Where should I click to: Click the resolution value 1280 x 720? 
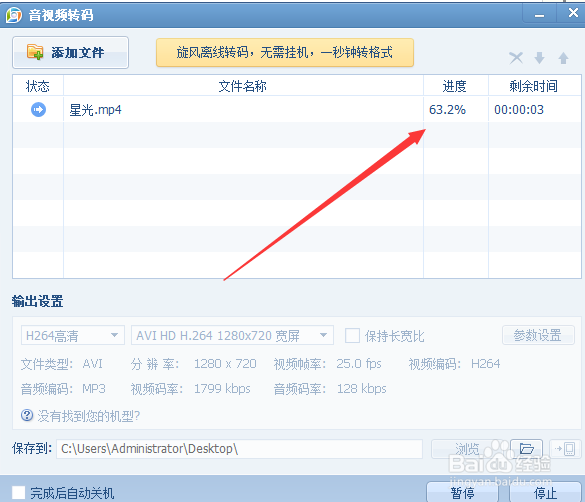point(225,364)
